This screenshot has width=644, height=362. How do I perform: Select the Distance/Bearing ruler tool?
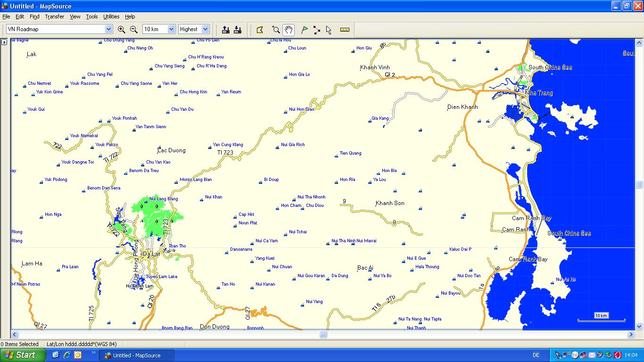point(345,30)
